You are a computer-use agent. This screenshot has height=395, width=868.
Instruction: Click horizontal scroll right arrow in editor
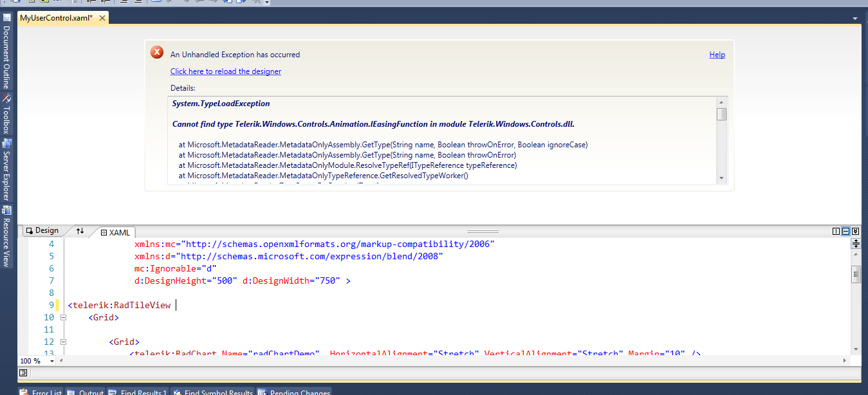tap(846, 361)
